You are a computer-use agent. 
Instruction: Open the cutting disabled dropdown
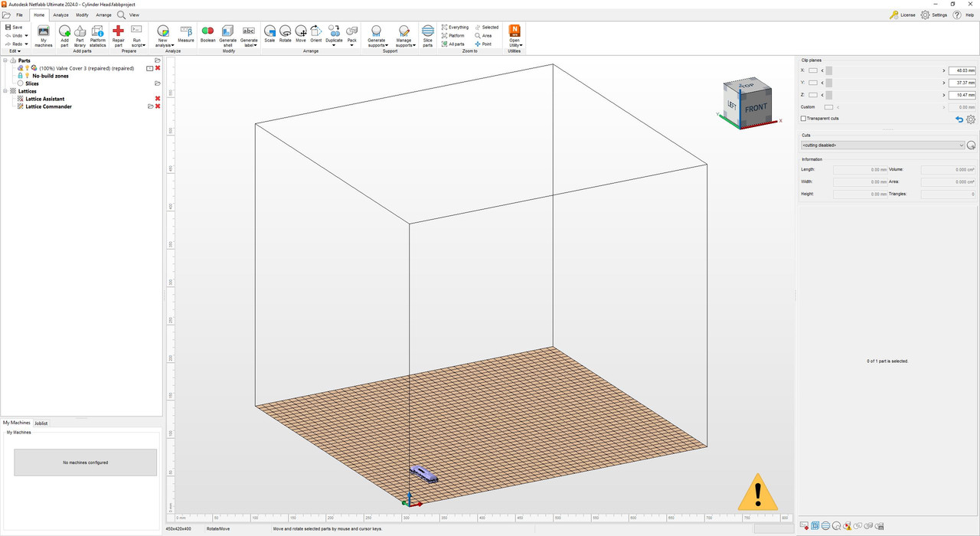[x=883, y=145]
